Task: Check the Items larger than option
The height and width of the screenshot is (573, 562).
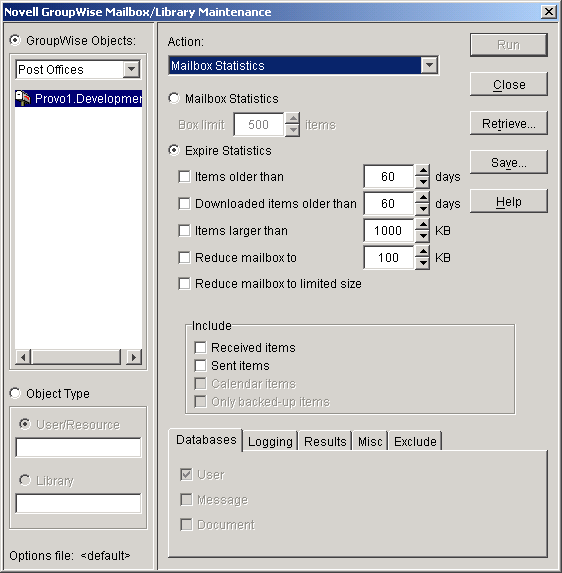Action: coord(185,231)
